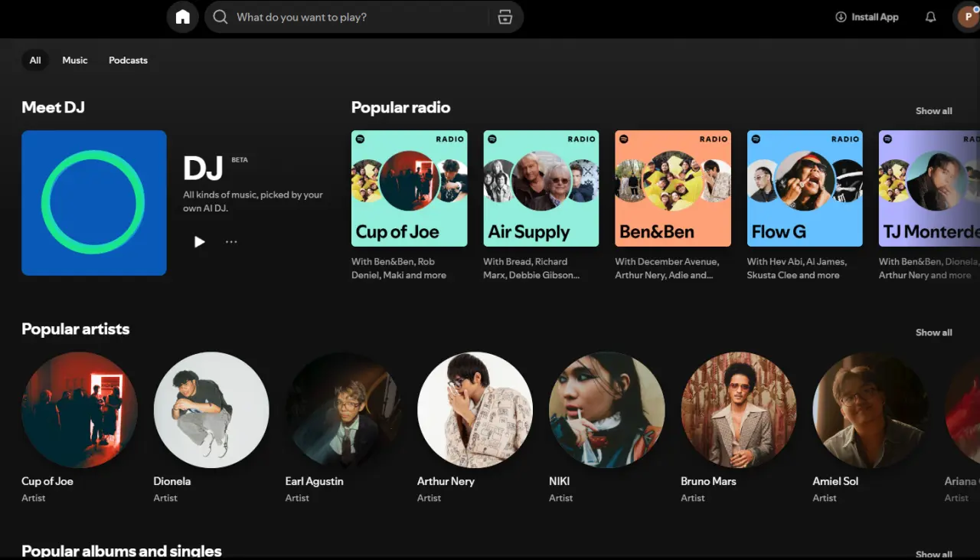The width and height of the screenshot is (980, 560).
Task: Click the 'NIKI' artist name
Action: [560, 481]
